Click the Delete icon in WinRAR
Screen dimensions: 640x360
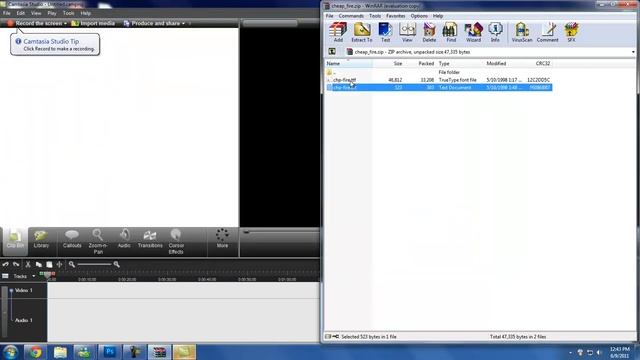click(429, 32)
